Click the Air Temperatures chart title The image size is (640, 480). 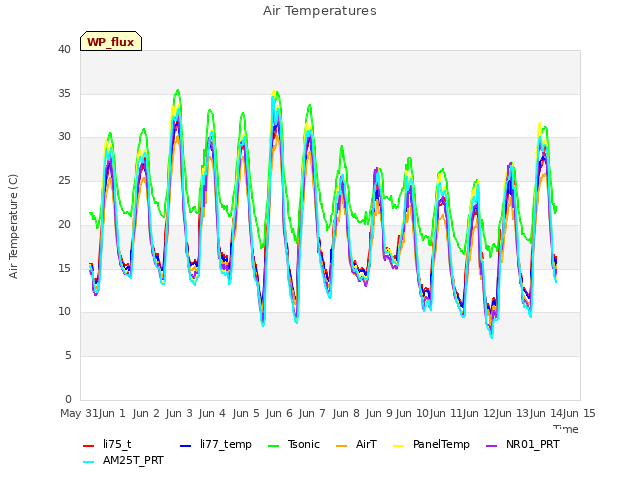click(x=320, y=11)
